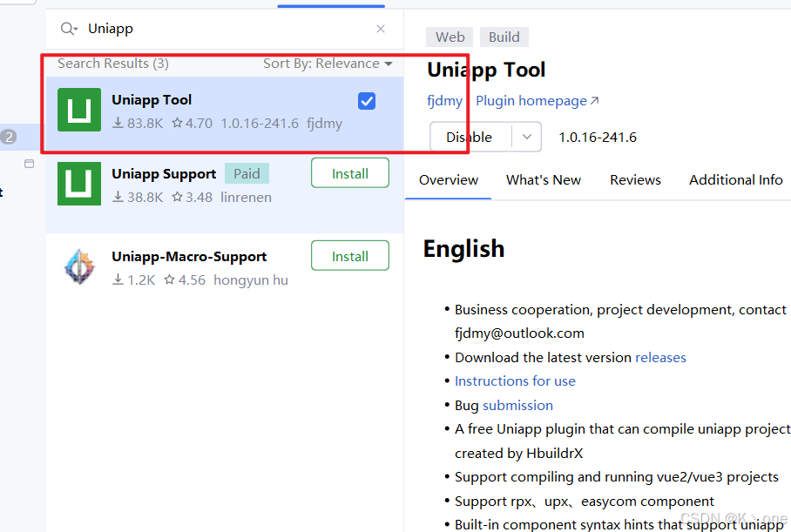The width and height of the screenshot is (791, 532).
Task: Click the badge showing 2 in sidebar
Action: [9, 137]
